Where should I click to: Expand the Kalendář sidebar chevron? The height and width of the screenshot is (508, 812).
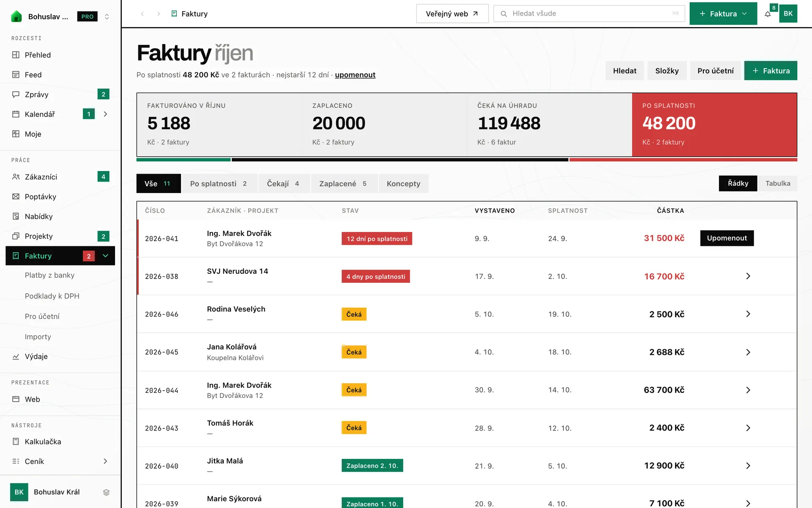pyautogui.click(x=106, y=114)
